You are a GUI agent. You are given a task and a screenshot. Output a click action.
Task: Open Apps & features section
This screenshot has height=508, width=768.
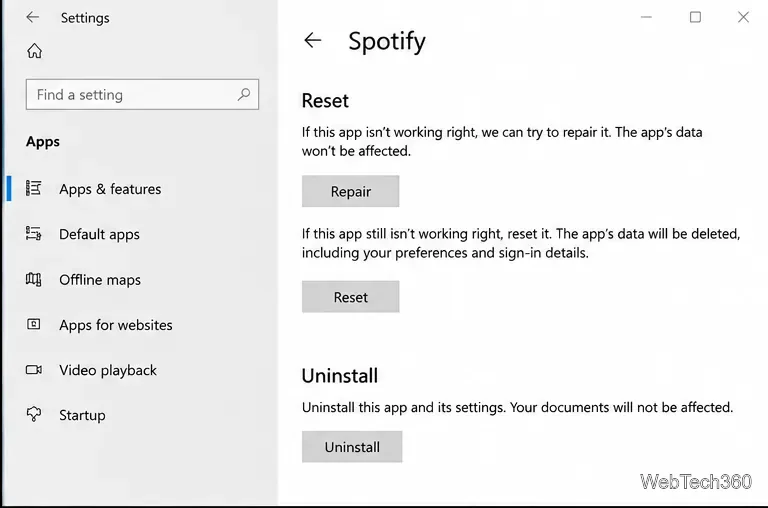(x=110, y=189)
